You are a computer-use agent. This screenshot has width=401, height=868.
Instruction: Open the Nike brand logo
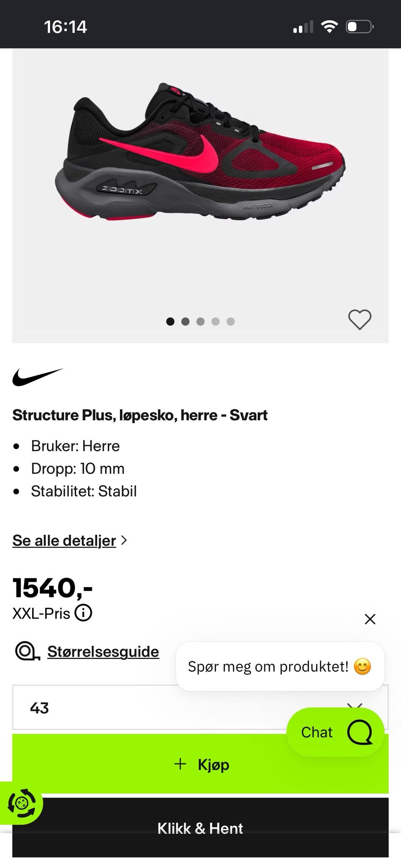(38, 377)
